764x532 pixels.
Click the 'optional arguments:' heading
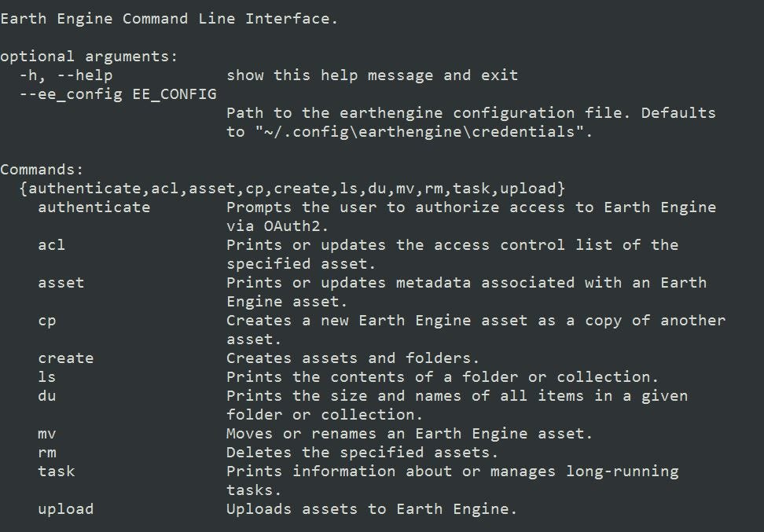[x=89, y=57]
